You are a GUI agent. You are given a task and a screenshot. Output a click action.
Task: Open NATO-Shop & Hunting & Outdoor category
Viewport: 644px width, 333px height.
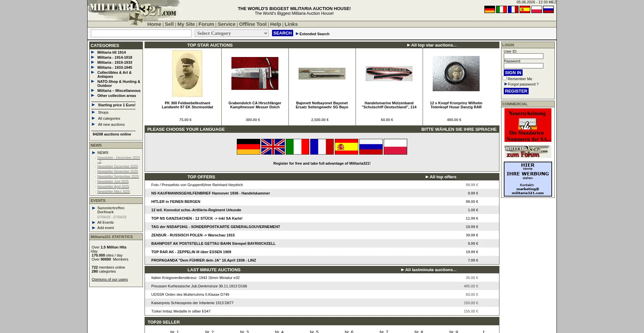tap(119, 84)
